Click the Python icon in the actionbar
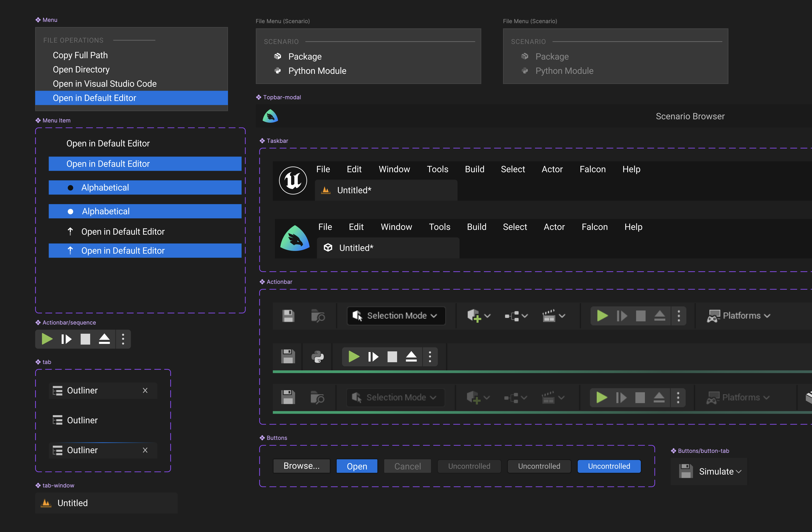This screenshot has width=812, height=532. (317, 357)
